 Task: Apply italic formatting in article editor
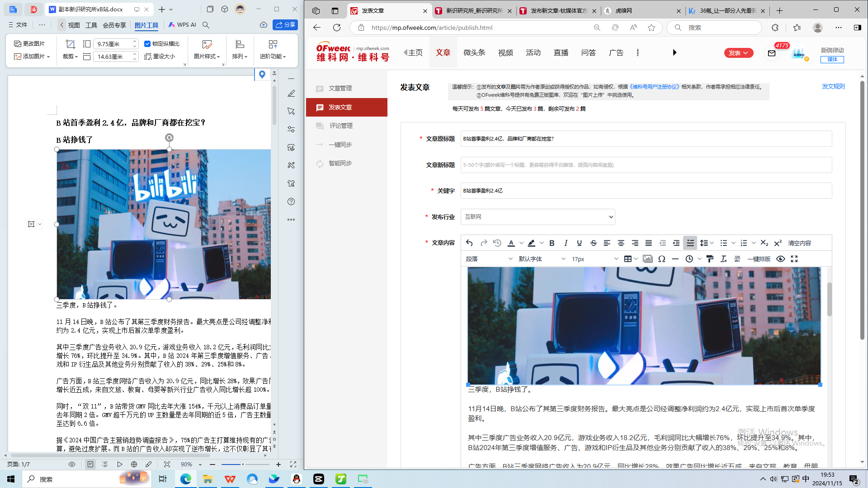pos(566,243)
